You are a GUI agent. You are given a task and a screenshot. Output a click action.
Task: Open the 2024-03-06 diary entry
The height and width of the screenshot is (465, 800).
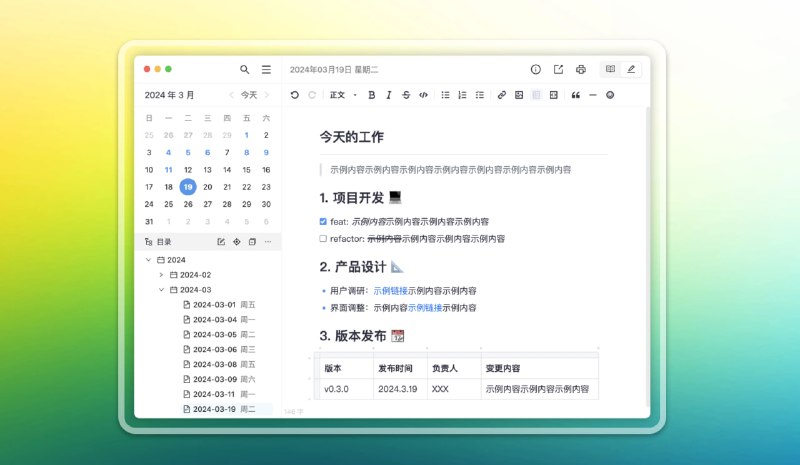click(x=214, y=350)
